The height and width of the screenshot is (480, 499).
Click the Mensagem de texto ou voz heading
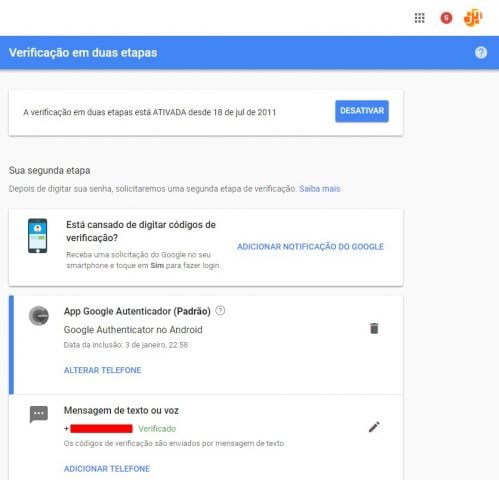point(121,410)
